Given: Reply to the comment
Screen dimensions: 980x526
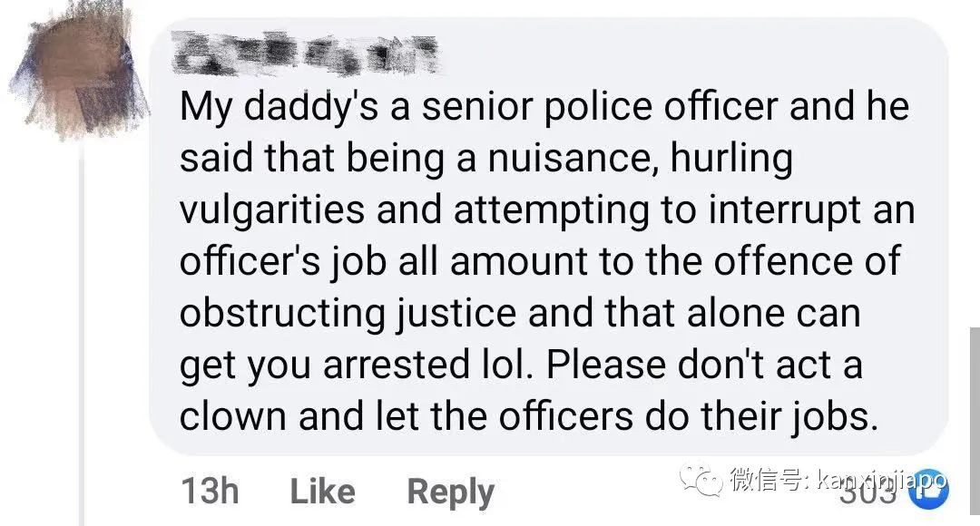Looking at the screenshot, I should click(x=450, y=492).
